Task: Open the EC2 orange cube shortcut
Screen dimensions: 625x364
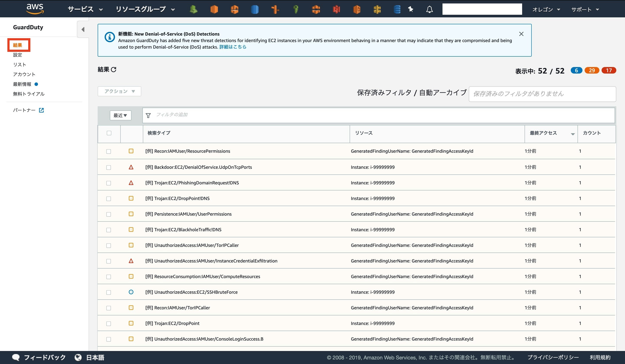Action: point(214,10)
